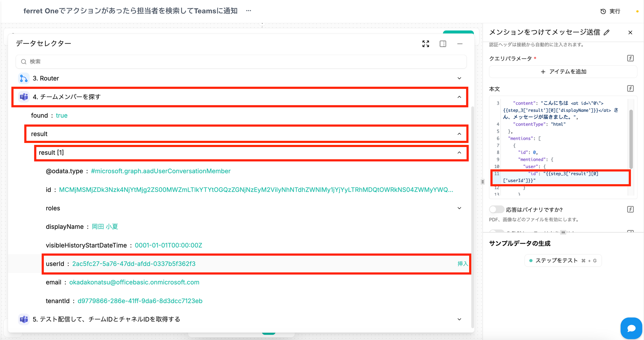Collapse the result [1] entry
Image resolution: width=644 pixels, height=340 pixels.
[x=459, y=153]
